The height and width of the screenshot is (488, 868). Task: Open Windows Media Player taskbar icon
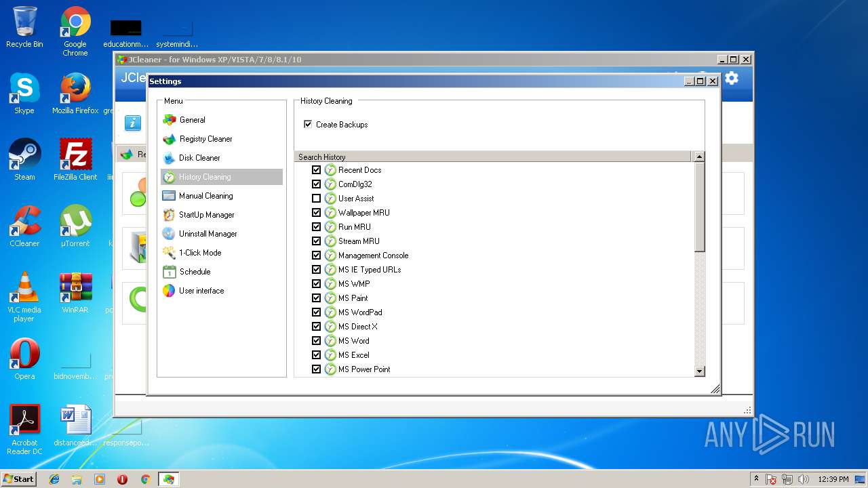point(100,479)
